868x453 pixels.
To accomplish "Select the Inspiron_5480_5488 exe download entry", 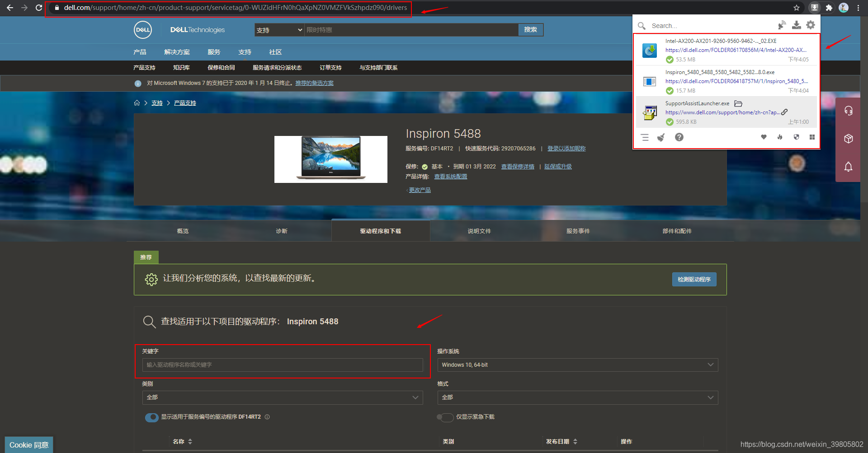I will 726,81.
